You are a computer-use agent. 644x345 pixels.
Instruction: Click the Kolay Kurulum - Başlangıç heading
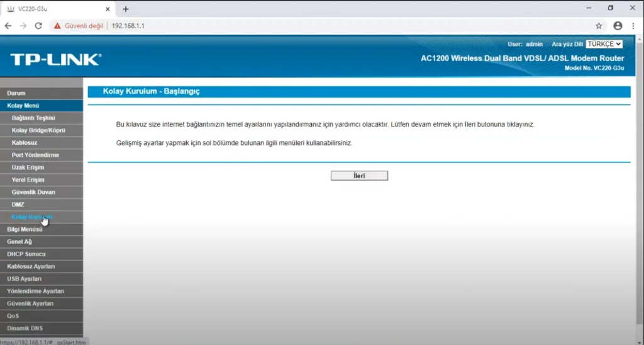(x=151, y=91)
